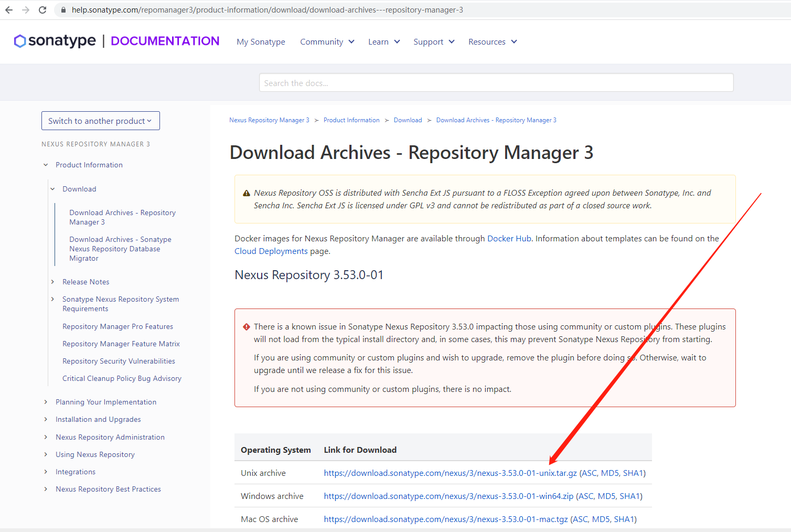The image size is (791, 532).
Task: Click Download Archives - Repository Manager 3 breadcrumb
Action: pyautogui.click(x=496, y=120)
